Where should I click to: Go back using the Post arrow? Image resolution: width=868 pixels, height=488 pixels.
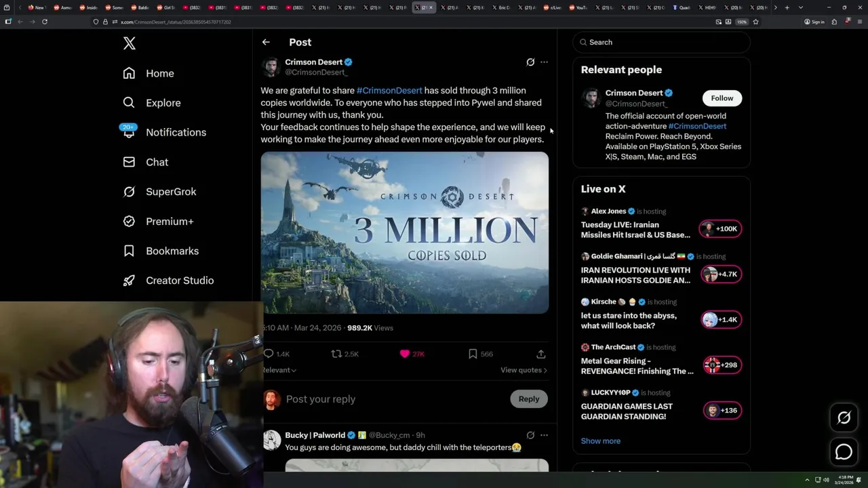click(266, 42)
